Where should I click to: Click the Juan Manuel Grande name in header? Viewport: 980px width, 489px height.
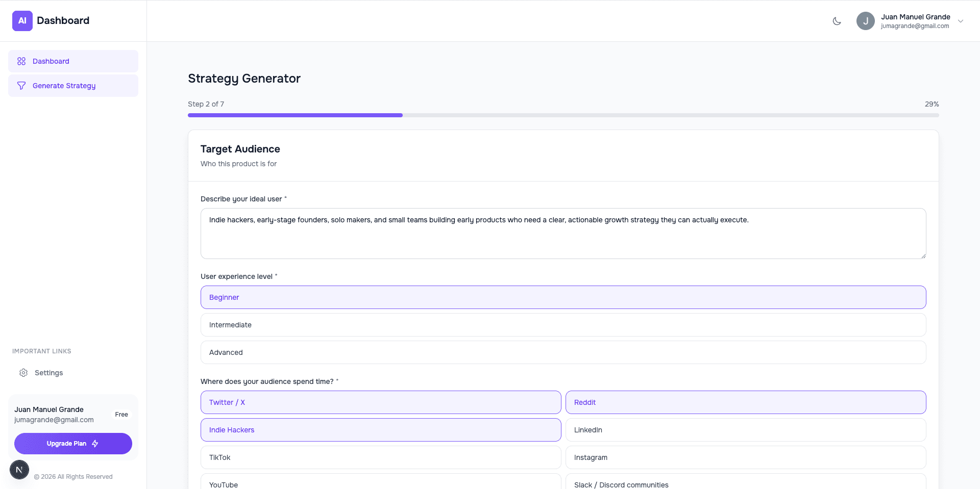[915, 17]
